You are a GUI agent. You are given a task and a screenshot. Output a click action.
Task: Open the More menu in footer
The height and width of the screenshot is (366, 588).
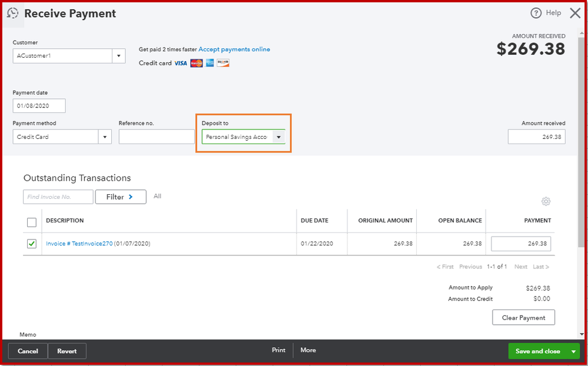(x=308, y=350)
